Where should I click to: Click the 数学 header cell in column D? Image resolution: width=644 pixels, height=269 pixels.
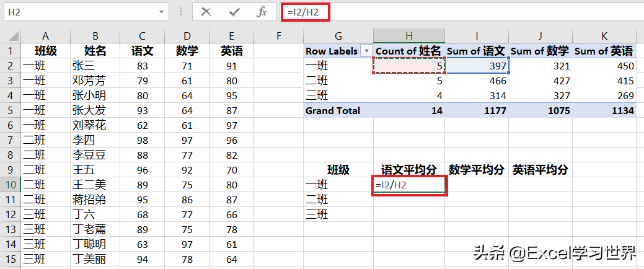coord(187,51)
